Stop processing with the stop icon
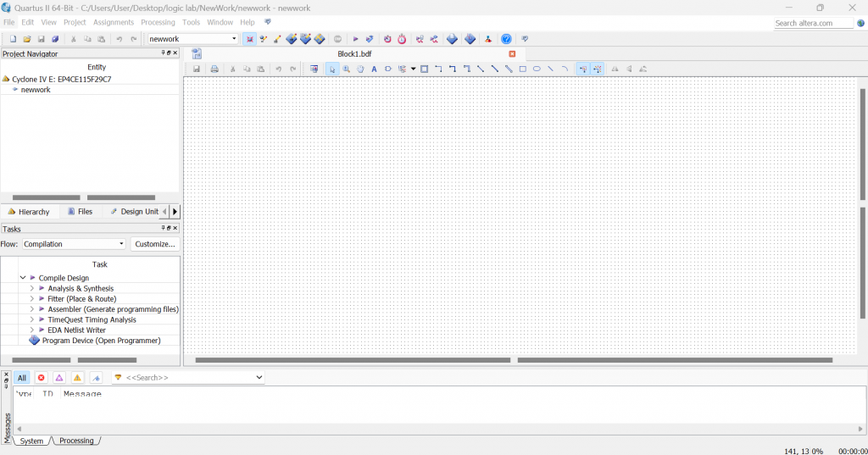 (x=337, y=39)
